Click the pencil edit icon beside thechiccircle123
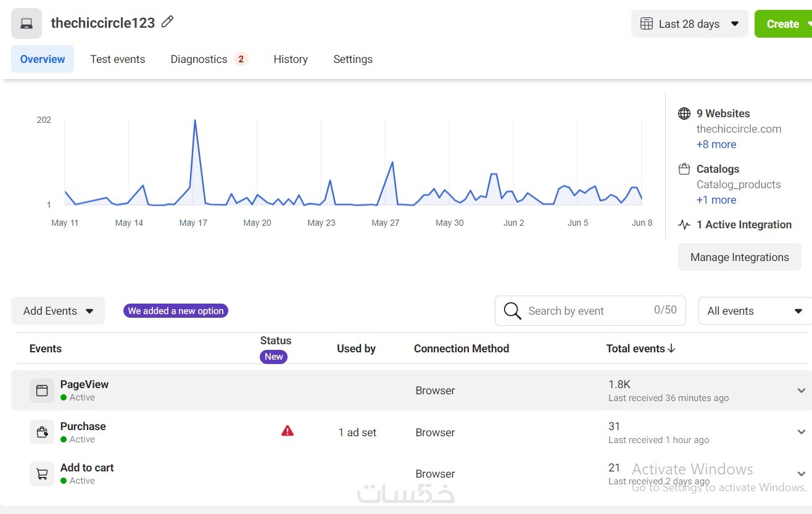Viewport: 812px width, 514px height. click(167, 22)
